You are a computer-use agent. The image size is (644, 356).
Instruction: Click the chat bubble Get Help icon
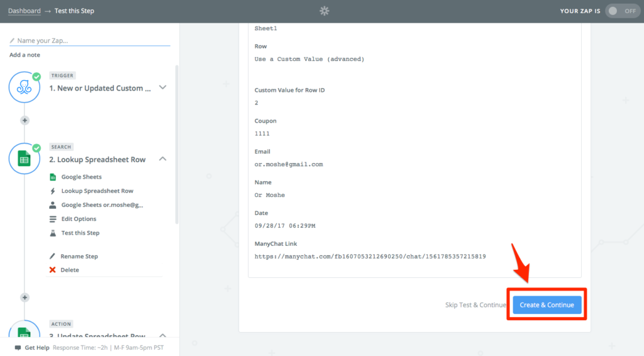point(18,348)
